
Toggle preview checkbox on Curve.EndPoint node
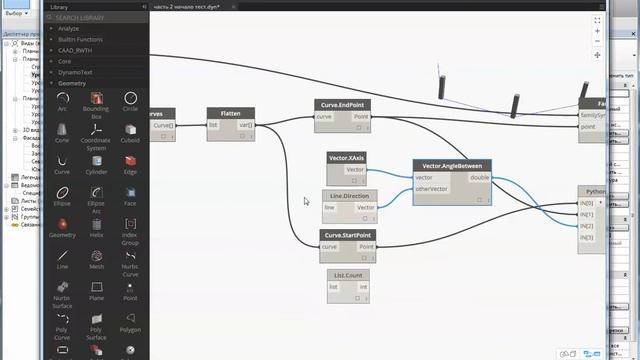pyautogui.click(x=358, y=128)
